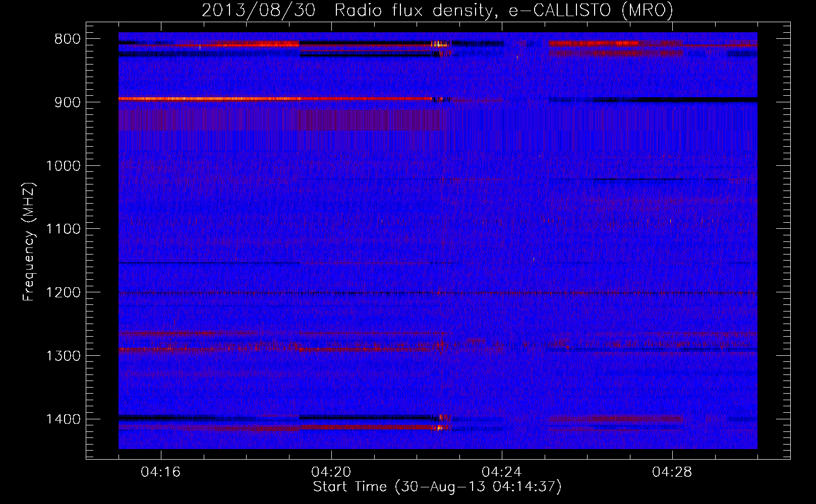Screen dimensions: 816x504
Task: Click the bright red emission band near 900 MHz
Action: 275,99
